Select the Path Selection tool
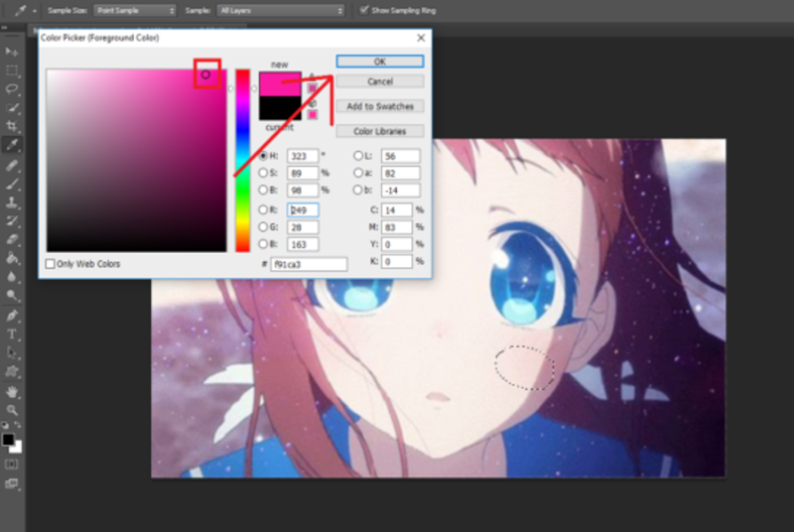 point(12,352)
